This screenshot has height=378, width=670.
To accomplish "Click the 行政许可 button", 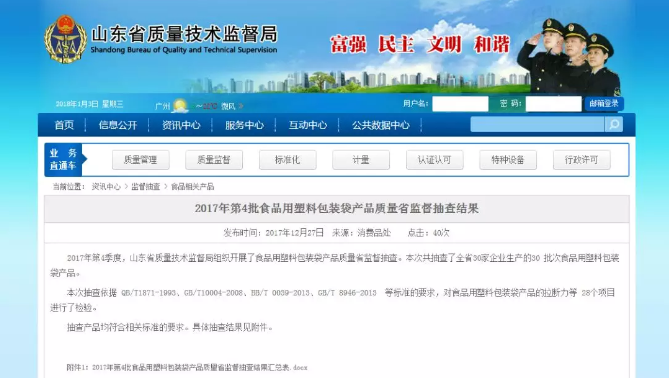I will pos(582,160).
